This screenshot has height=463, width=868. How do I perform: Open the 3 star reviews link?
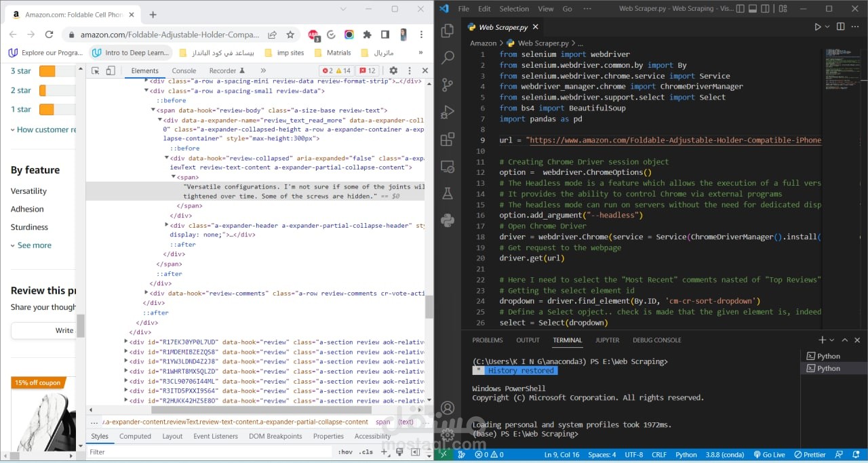pyautogui.click(x=20, y=71)
